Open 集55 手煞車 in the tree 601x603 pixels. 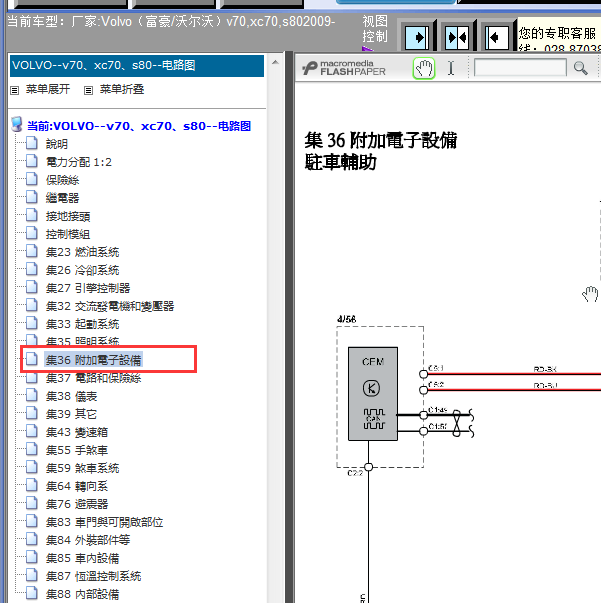pos(77,450)
